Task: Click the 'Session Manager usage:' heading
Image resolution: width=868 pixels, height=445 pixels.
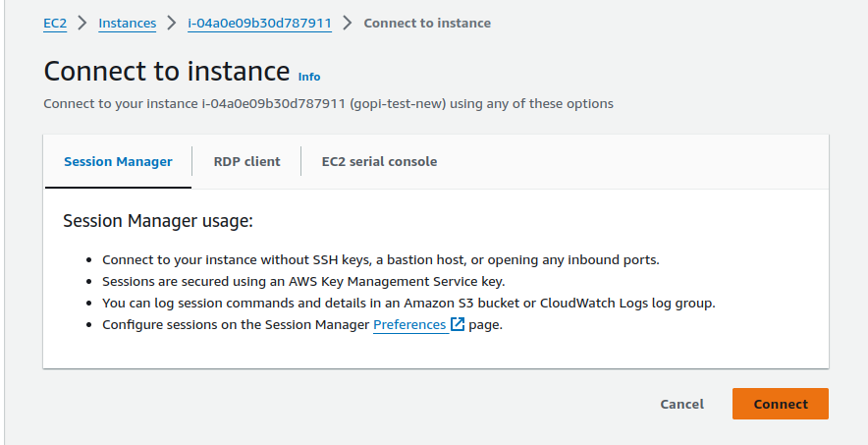Action: point(158,221)
